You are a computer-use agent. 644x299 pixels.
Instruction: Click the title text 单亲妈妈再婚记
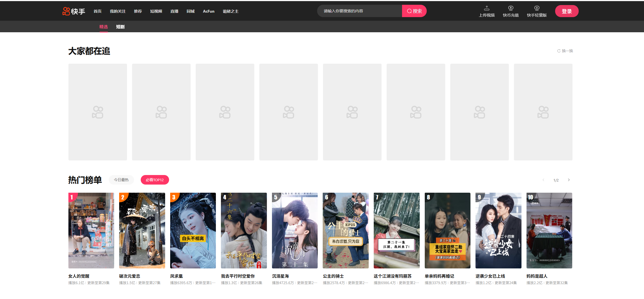pyautogui.click(x=439, y=276)
